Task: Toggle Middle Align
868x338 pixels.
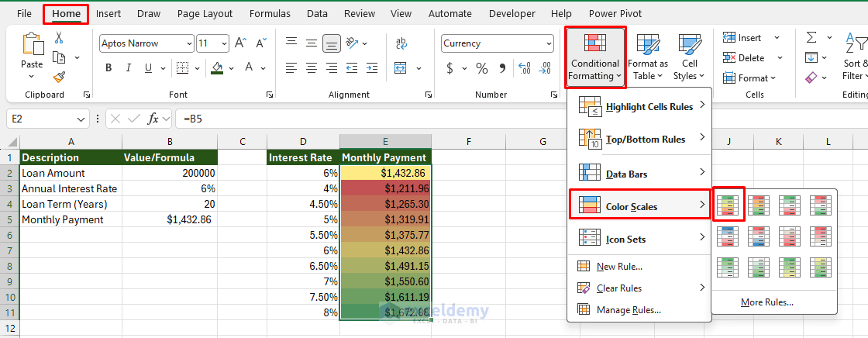Action: pyautogui.click(x=312, y=43)
